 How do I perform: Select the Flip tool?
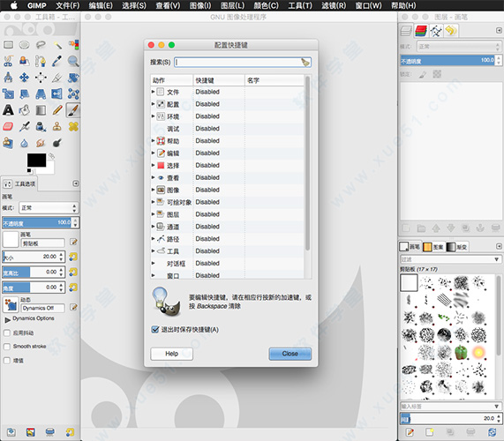[x=57, y=93]
